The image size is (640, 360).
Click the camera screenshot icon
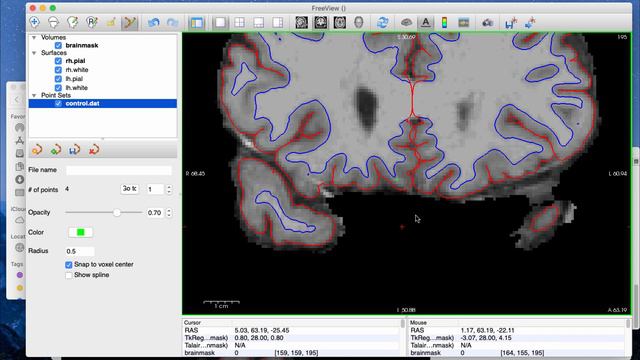pyautogui.click(x=487, y=22)
